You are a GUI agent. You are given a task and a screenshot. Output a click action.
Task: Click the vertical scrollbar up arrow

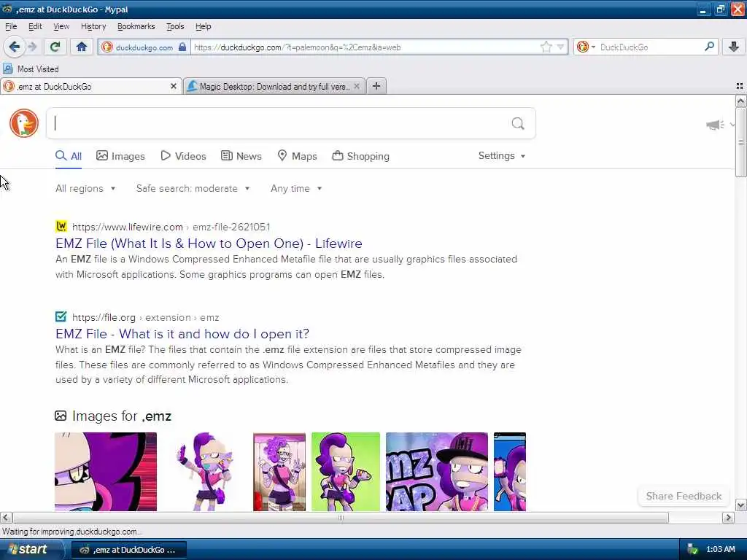click(x=740, y=101)
